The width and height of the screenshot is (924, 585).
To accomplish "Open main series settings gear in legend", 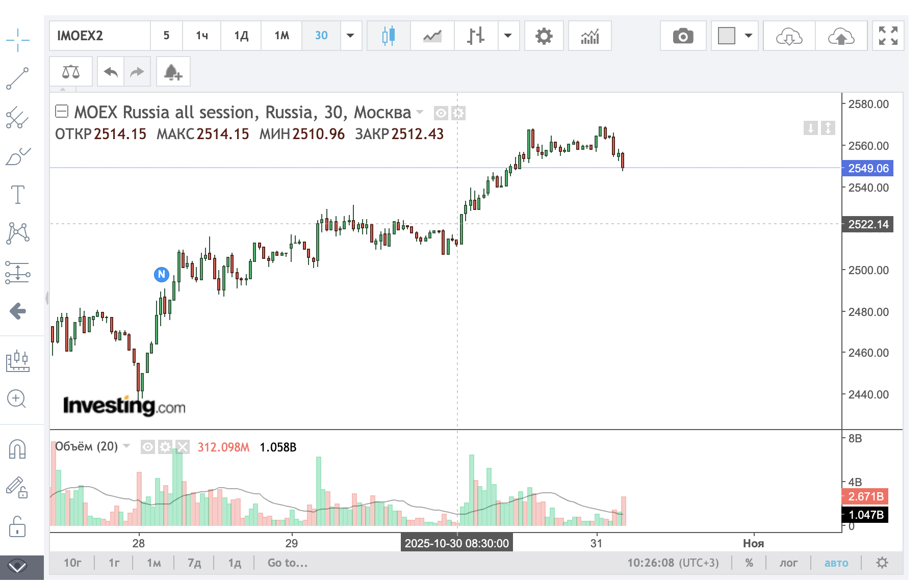I will [458, 113].
